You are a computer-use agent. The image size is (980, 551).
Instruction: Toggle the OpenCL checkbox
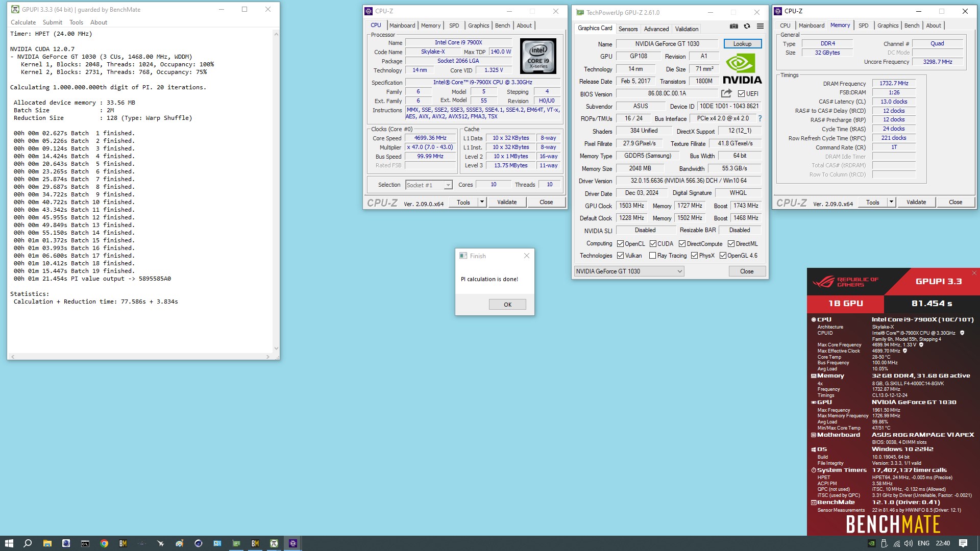pyautogui.click(x=620, y=244)
